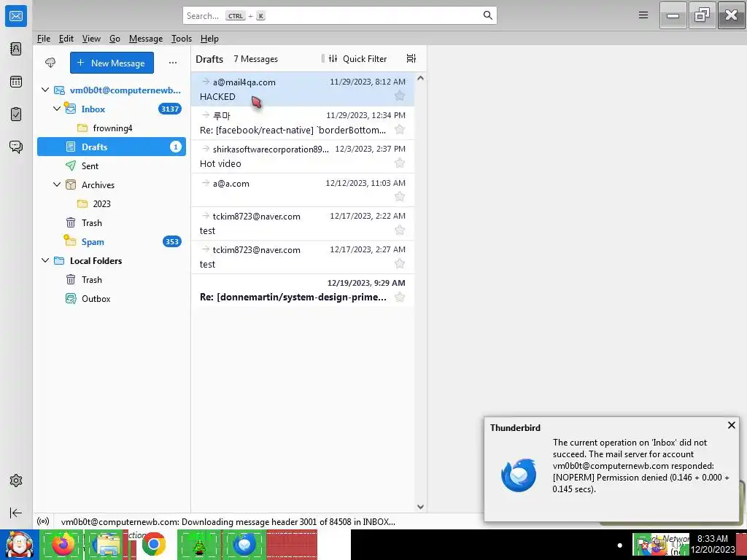This screenshot has width=747, height=560.
Task: Click the online status icon in status bar
Action: pyautogui.click(x=43, y=521)
